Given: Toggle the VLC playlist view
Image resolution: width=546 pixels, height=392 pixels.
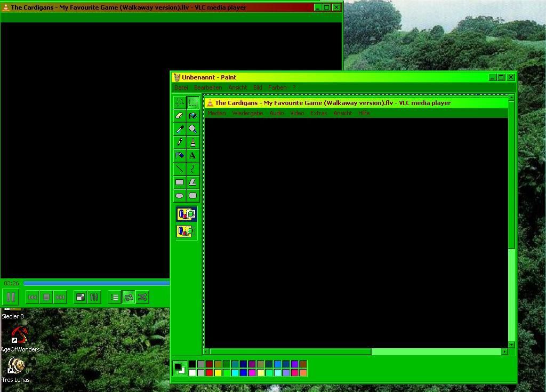Looking at the screenshot, I should pyautogui.click(x=115, y=297).
